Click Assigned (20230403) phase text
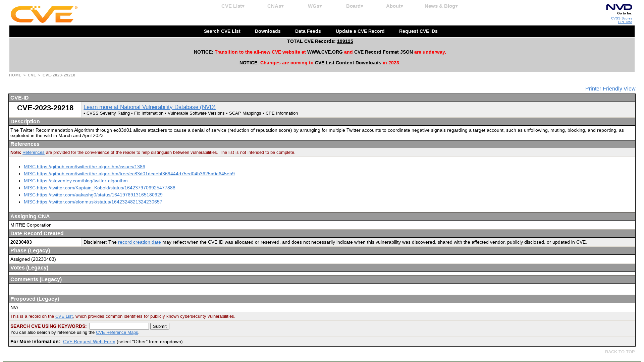Image resolution: width=644 pixels, height=362 pixels. pos(33,259)
